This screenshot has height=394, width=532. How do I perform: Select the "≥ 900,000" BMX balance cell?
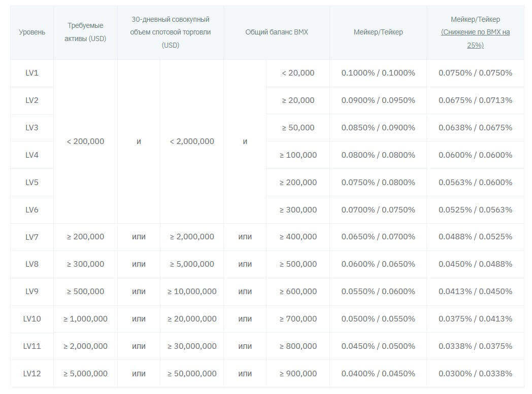click(x=298, y=374)
